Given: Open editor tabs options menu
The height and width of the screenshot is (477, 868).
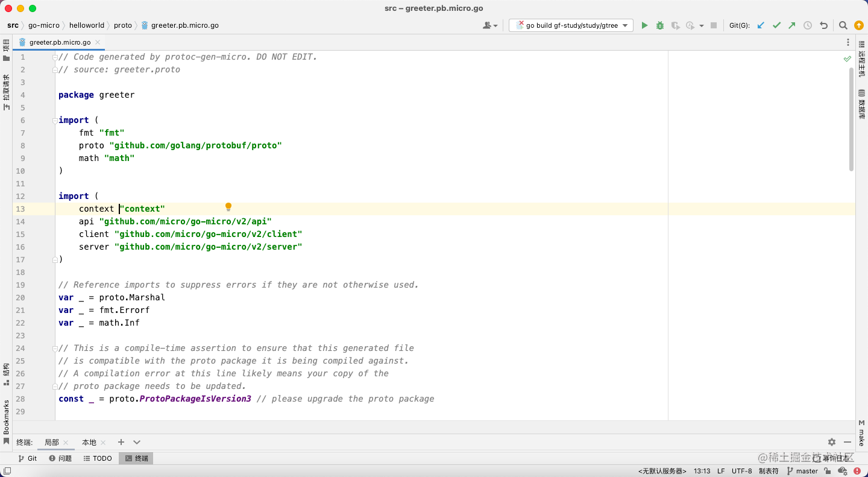Looking at the screenshot, I should click(849, 42).
